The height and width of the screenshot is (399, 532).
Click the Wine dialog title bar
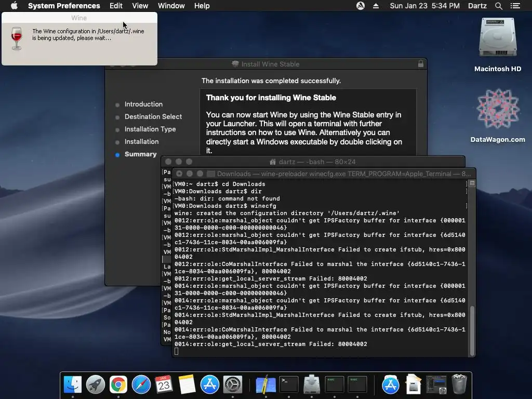(x=79, y=18)
